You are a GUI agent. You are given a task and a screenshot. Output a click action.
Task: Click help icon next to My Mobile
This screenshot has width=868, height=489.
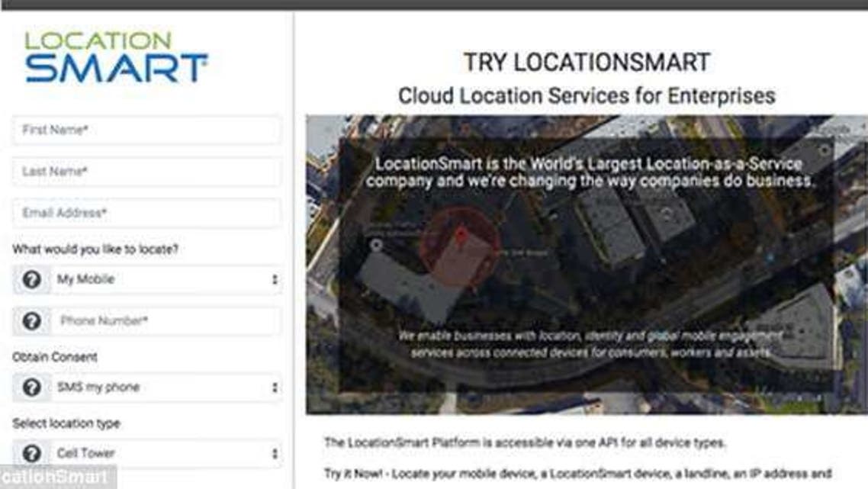pos(31,279)
